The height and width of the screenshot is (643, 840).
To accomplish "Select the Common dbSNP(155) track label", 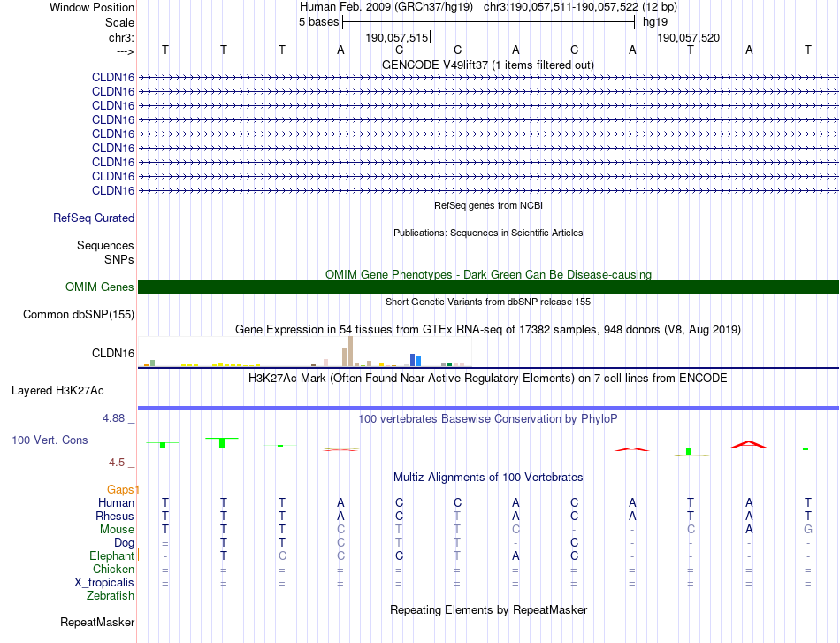I will (x=79, y=315).
